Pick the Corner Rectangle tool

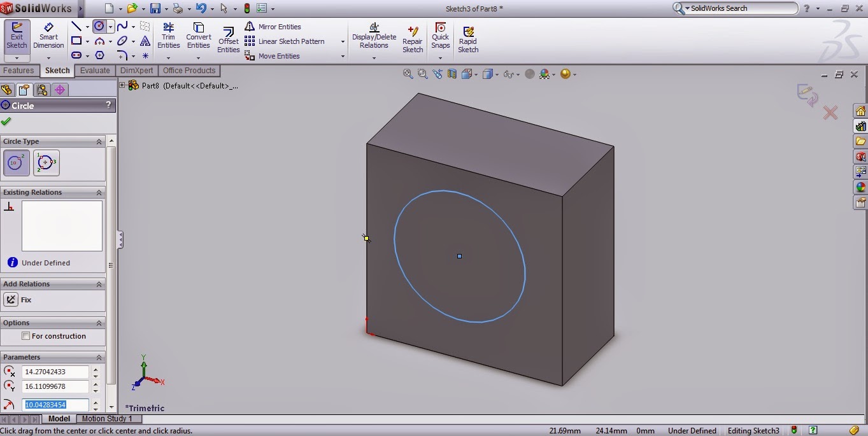pyautogui.click(x=76, y=41)
